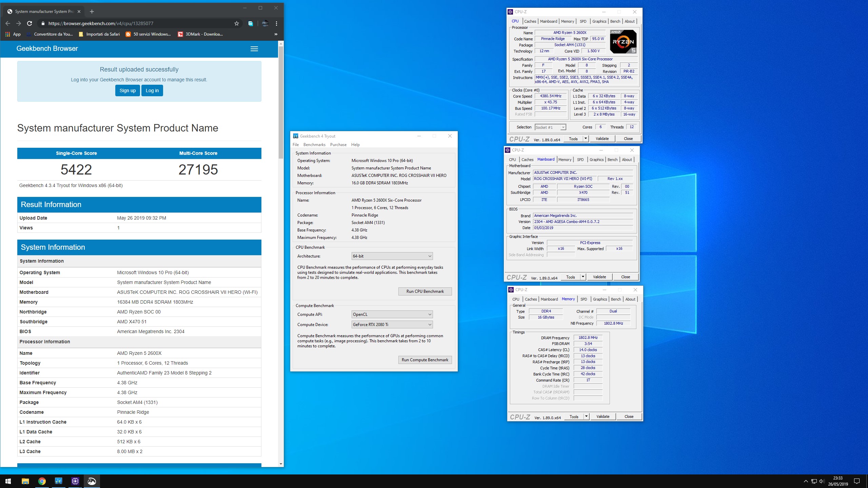The width and height of the screenshot is (868, 488).
Task: Open the Purchase menu in Geekbench 4
Action: pos(338,145)
